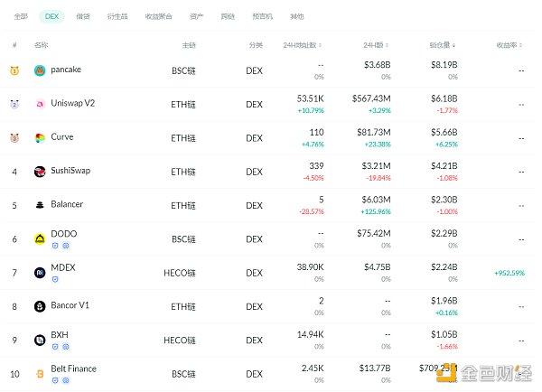Click the Curve logo icon
542x392 pixels.
pyautogui.click(x=40, y=138)
